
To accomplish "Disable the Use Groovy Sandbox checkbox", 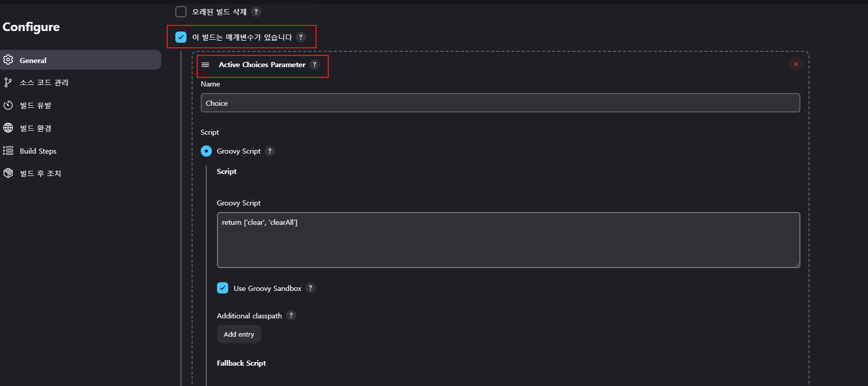I will (x=223, y=288).
